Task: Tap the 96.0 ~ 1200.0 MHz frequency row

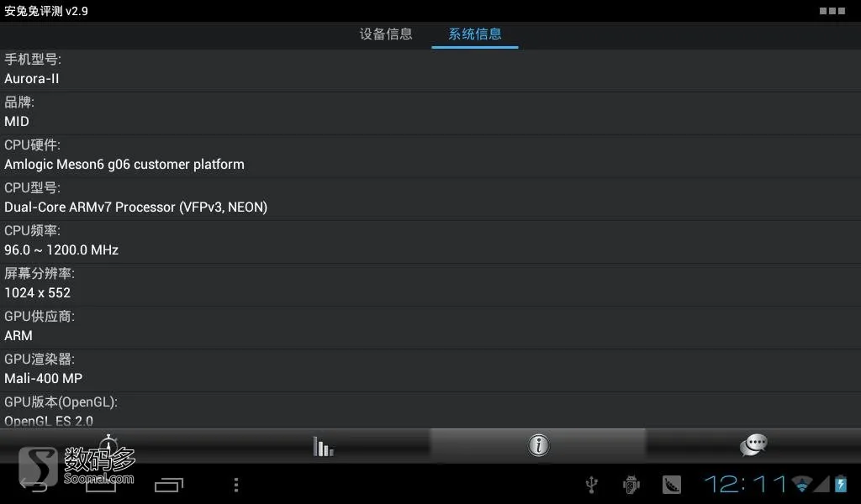Action: pos(430,241)
